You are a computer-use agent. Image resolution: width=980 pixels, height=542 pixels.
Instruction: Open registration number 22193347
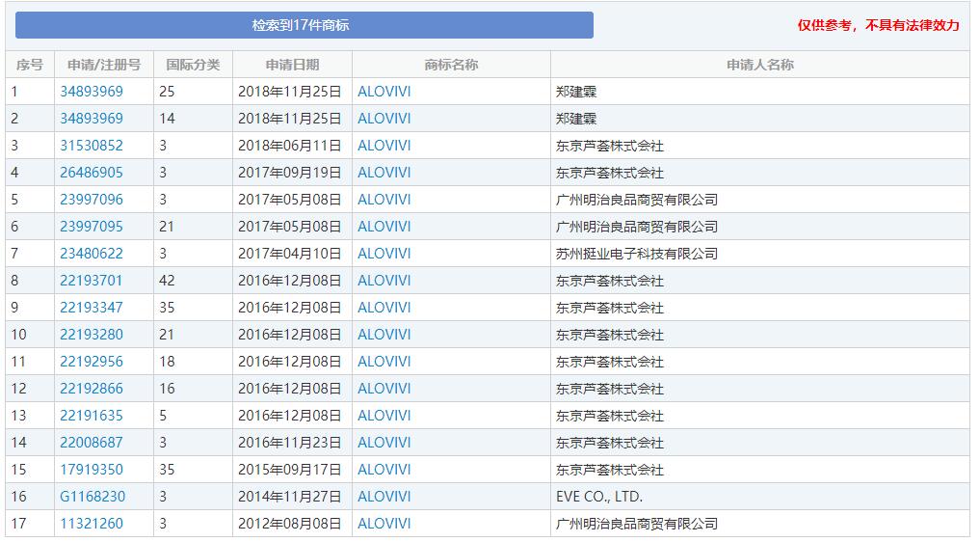pyautogui.click(x=92, y=308)
